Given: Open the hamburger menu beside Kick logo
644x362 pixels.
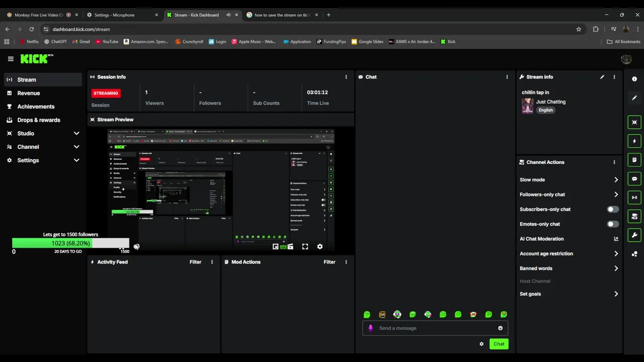Looking at the screenshot, I should pos(11,59).
